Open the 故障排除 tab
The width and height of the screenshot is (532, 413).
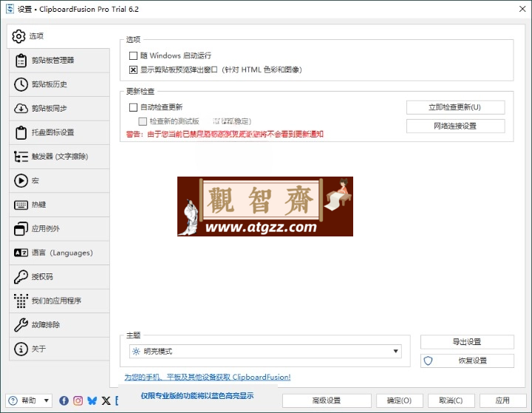[59, 325]
